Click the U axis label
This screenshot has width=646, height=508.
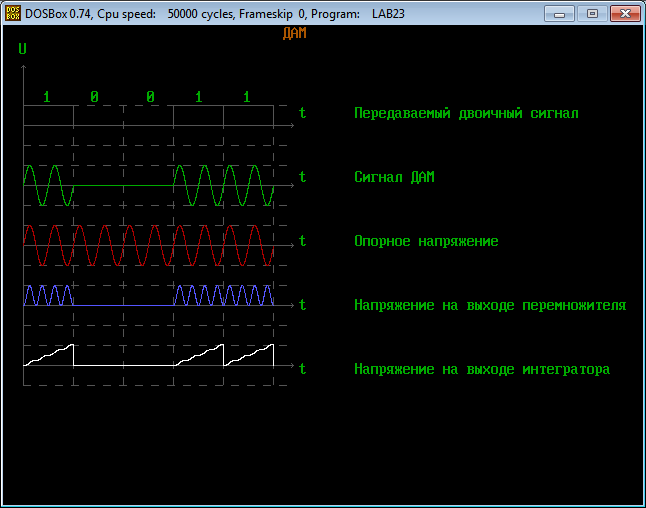22,49
